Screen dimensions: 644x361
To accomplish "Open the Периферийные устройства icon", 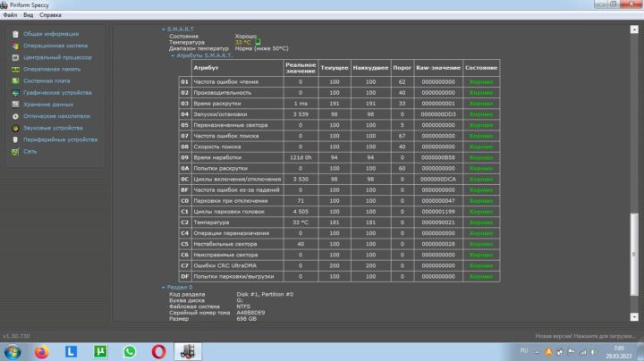I will pyautogui.click(x=15, y=140).
